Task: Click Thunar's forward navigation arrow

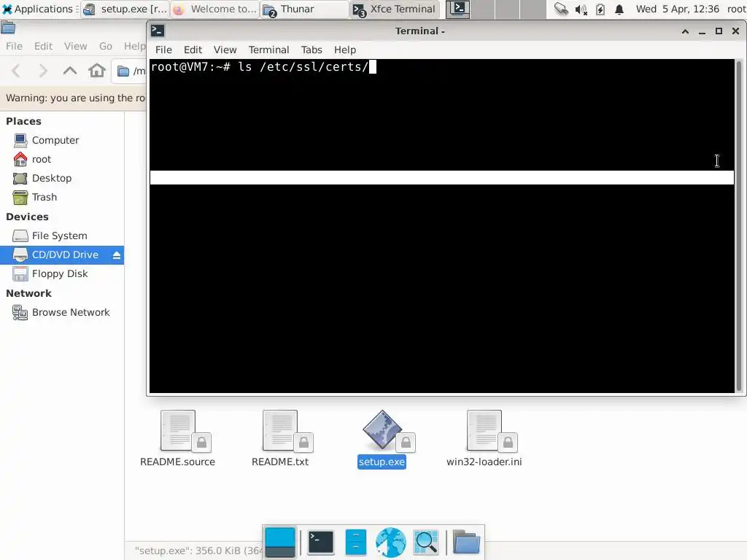Action: point(43,71)
